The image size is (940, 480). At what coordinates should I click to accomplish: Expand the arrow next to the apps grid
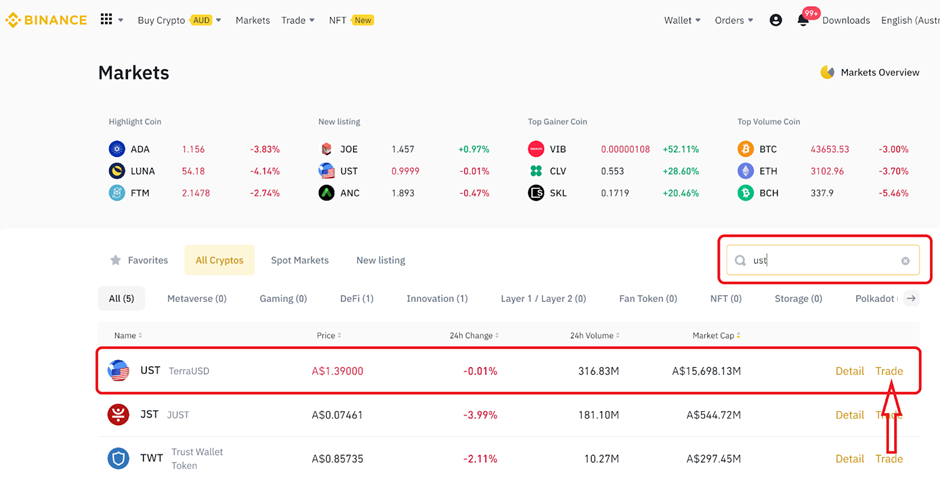tap(120, 20)
